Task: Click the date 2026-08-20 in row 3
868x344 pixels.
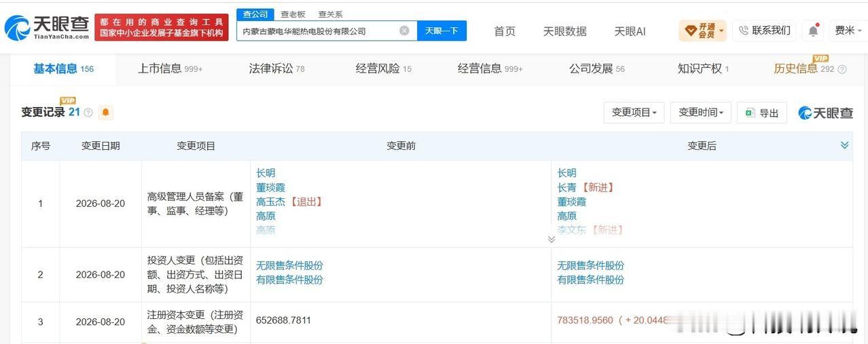Action: coord(101,322)
